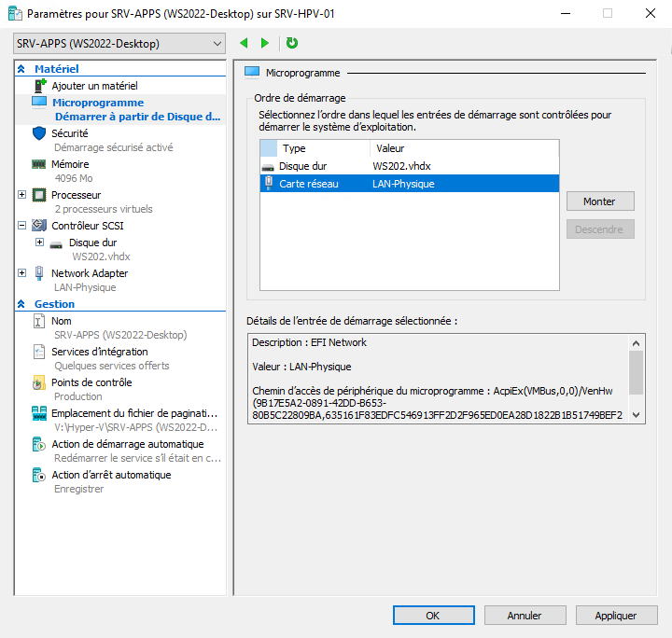Collapse the Contrôleur SCSI node
Viewport: 672px width, 638px height.
pyautogui.click(x=21, y=226)
